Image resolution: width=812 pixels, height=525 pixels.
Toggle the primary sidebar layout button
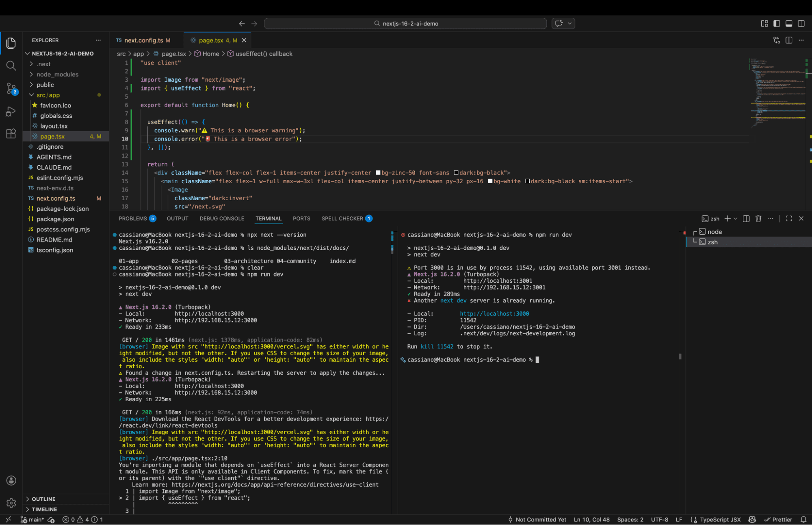776,24
